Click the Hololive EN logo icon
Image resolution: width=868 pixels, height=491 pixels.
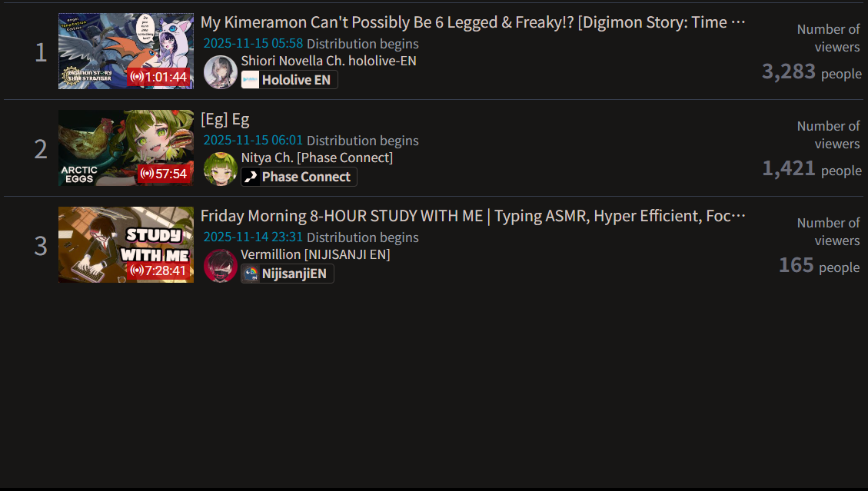coord(250,80)
